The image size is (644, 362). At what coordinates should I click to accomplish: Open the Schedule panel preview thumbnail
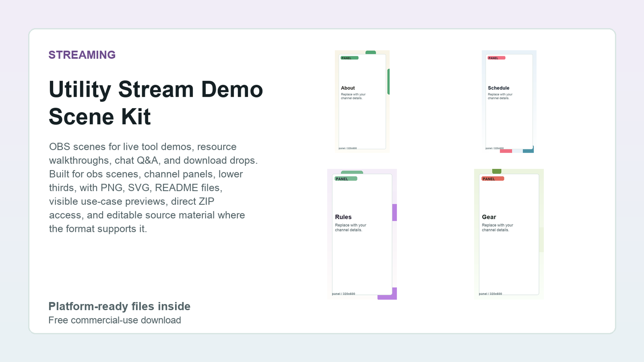click(509, 101)
